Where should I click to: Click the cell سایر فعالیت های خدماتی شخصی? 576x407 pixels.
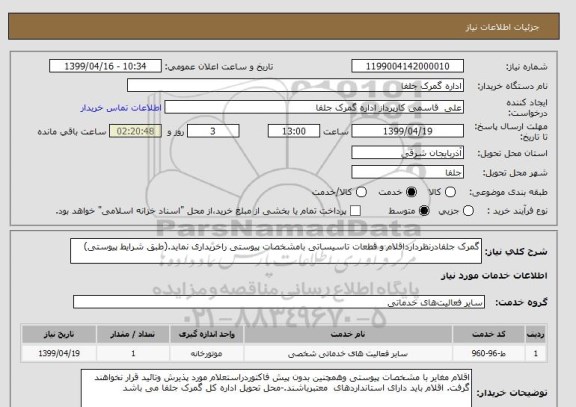348,353
